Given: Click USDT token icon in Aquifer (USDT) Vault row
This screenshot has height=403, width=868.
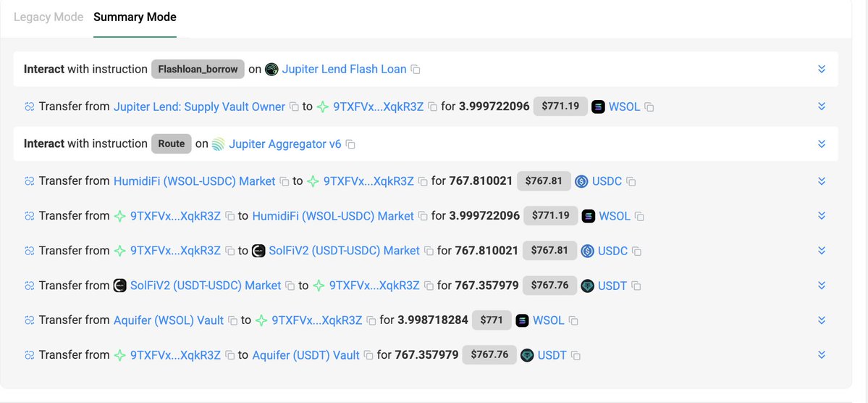Looking at the screenshot, I should pos(527,354).
